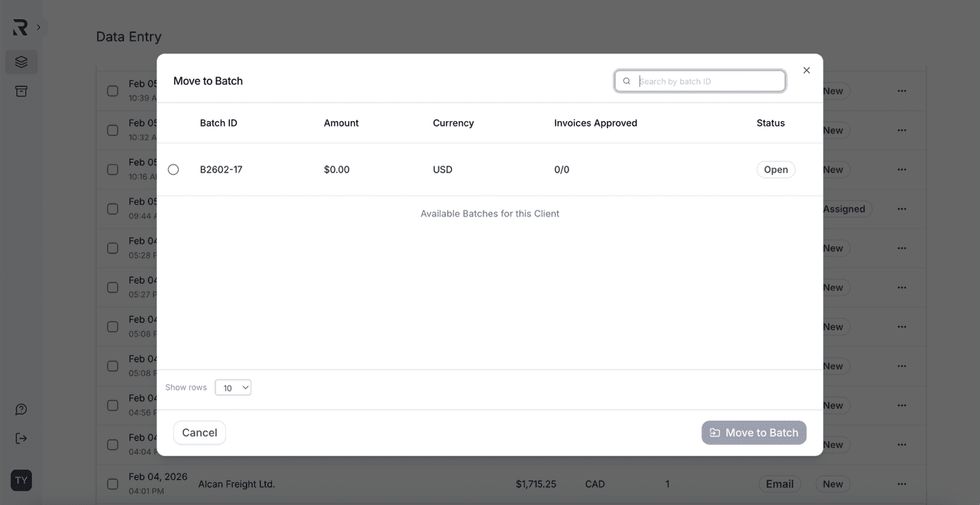Screen dimensions: 980x505
Task: Select the radio button for batch B2602-17
Action: click(173, 170)
